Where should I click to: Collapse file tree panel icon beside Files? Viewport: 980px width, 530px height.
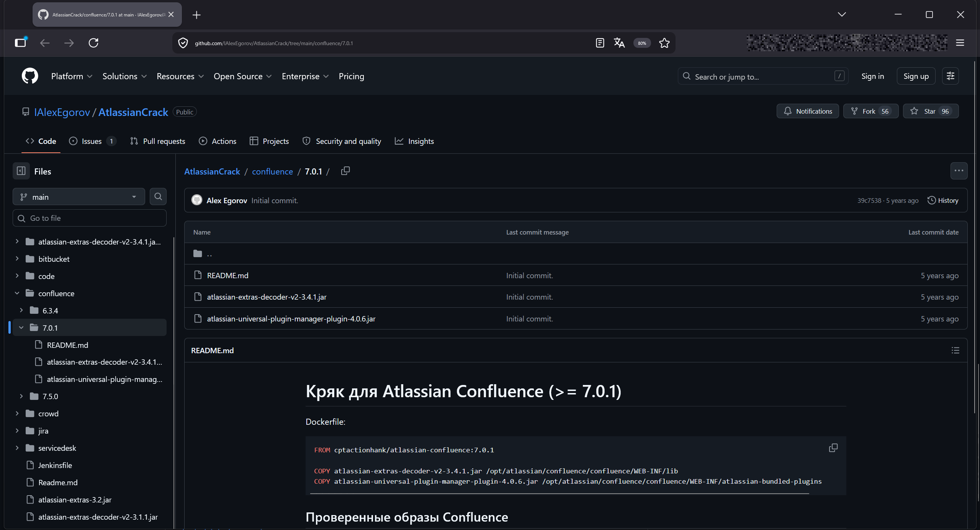pos(21,171)
